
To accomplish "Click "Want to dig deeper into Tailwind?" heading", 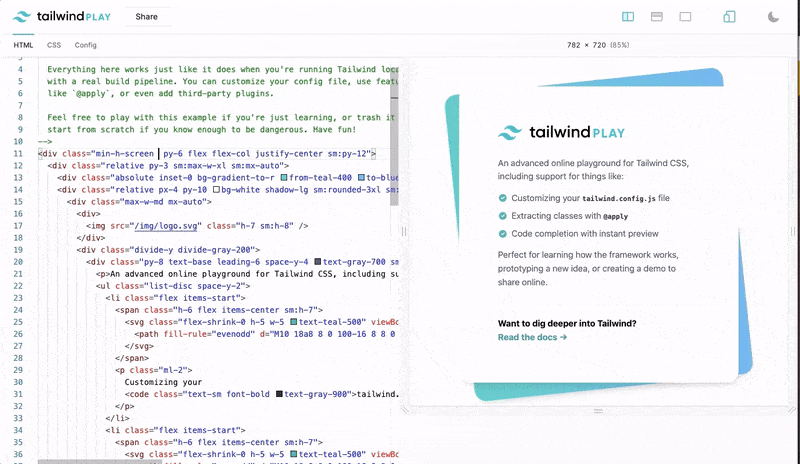I will 567,323.
